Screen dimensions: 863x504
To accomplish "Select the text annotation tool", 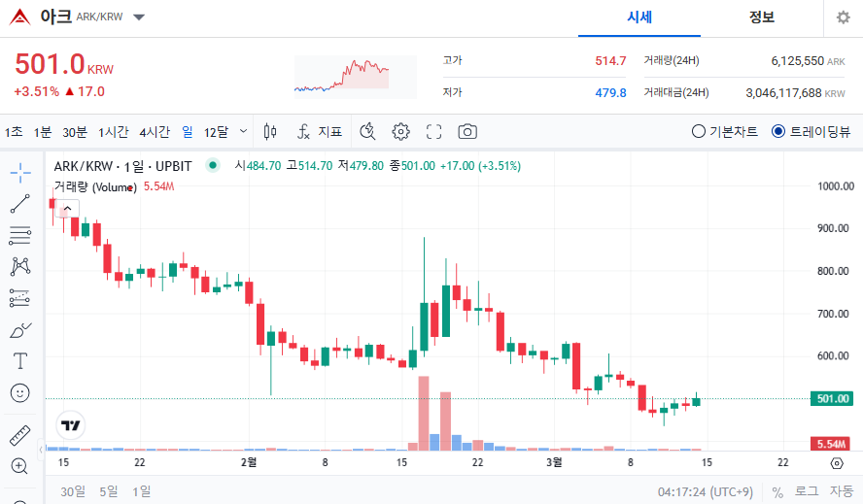I will (x=20, y=361).
